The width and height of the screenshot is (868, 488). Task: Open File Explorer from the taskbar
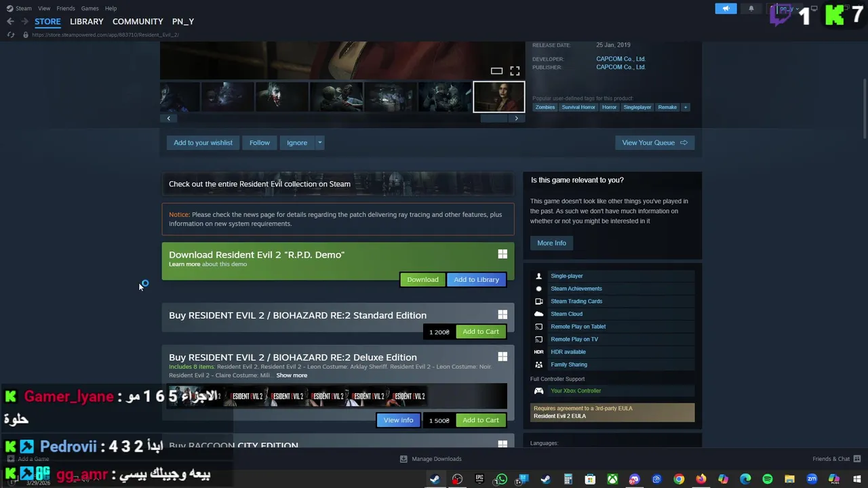(x=789, y=479)
